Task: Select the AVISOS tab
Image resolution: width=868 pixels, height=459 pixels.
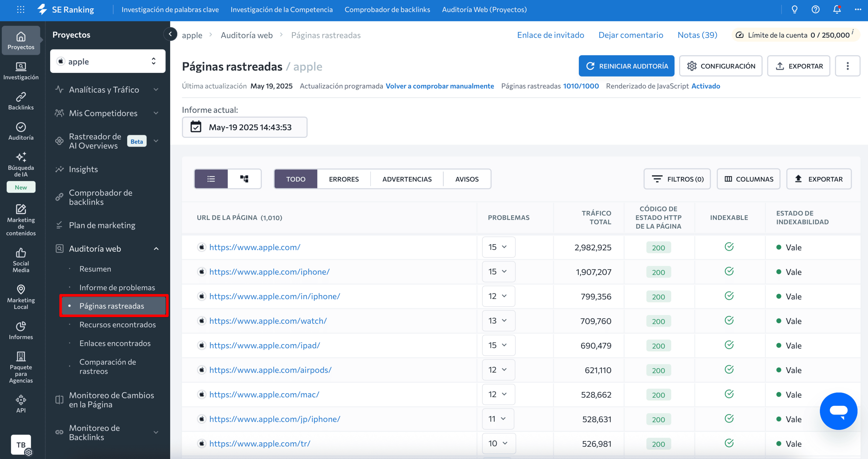Action: (x=467, y=179)
